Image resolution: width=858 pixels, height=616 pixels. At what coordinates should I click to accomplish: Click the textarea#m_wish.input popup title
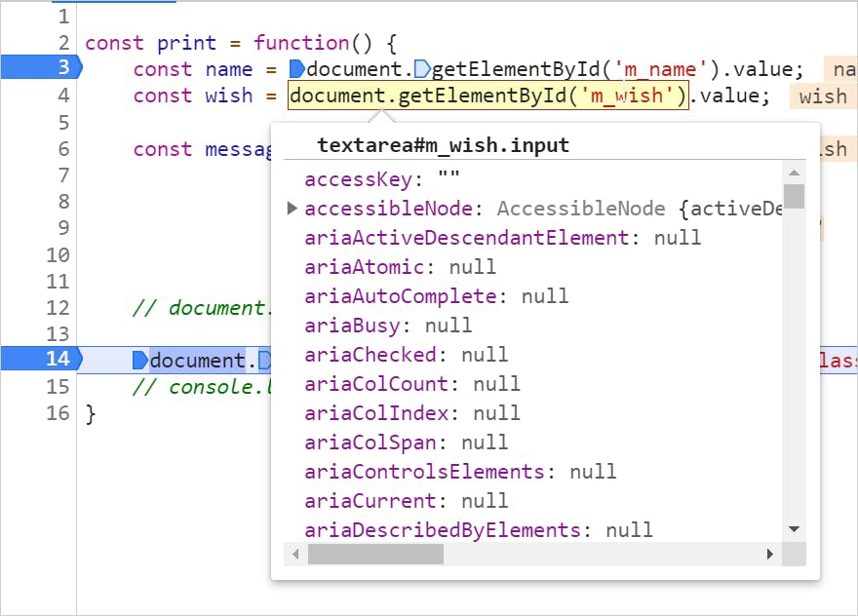coord(444,145)
